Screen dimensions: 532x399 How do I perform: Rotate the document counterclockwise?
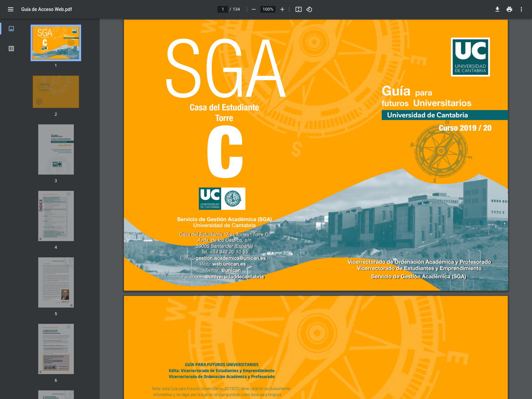point(309,9)
